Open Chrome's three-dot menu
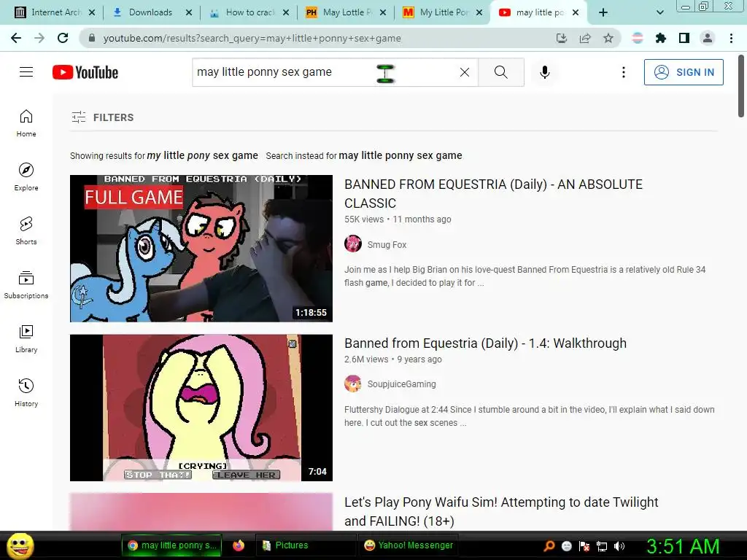747x560 pixels. pyautogui.click(x=731, y=38)
